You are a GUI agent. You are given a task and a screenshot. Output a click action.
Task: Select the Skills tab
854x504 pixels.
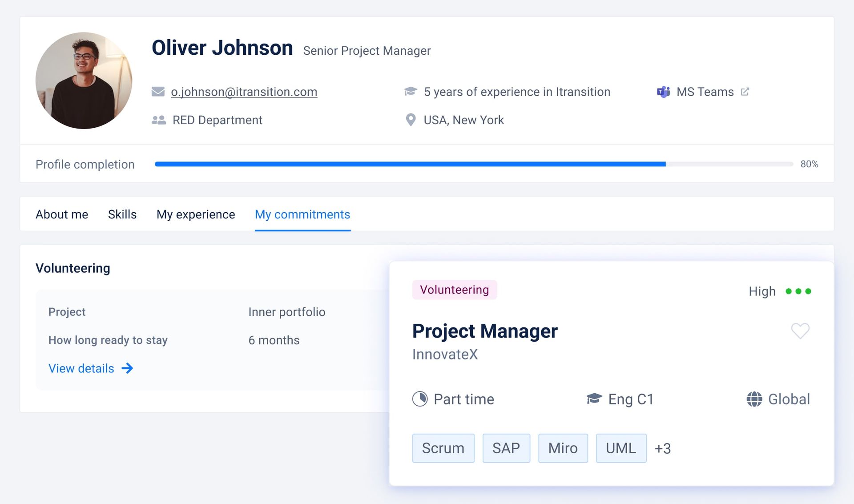(122, 214)
